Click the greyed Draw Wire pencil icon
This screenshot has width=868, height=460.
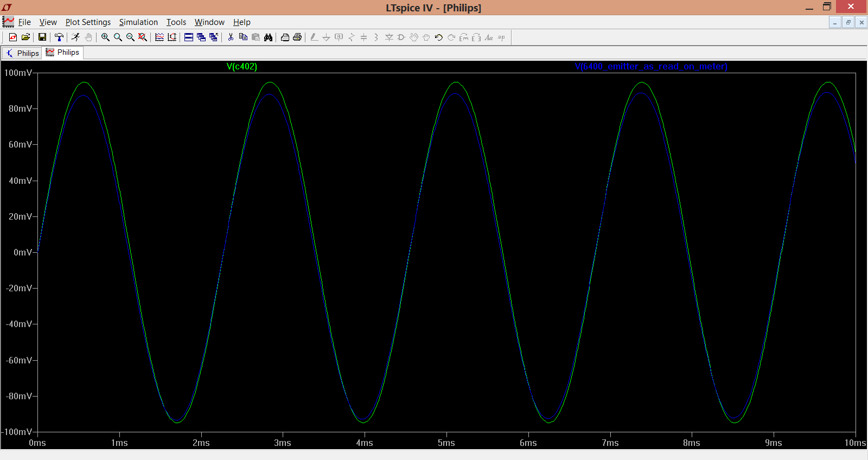pos(314,37)
